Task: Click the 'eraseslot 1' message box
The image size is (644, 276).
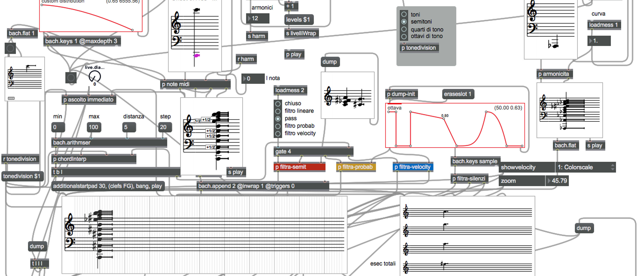Action: (458, 94)
